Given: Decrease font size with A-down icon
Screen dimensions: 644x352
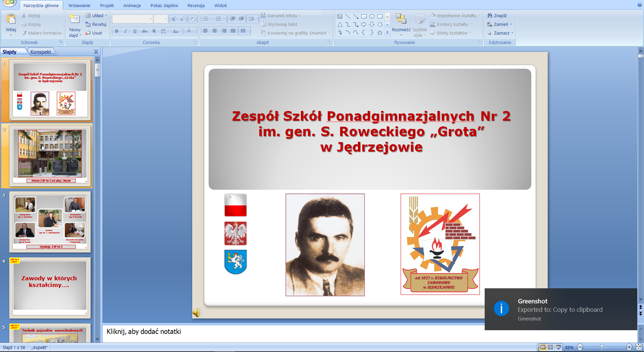Looking at the screenshot, I should pos(182,19).
